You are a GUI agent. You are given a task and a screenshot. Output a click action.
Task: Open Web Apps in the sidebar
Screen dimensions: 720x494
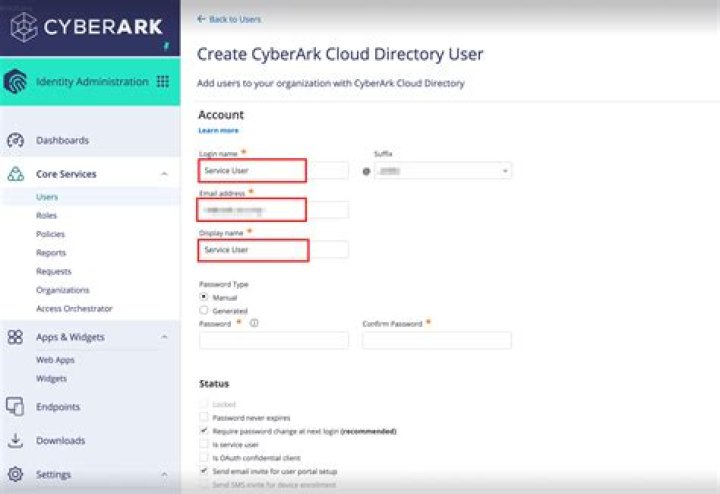55,360
